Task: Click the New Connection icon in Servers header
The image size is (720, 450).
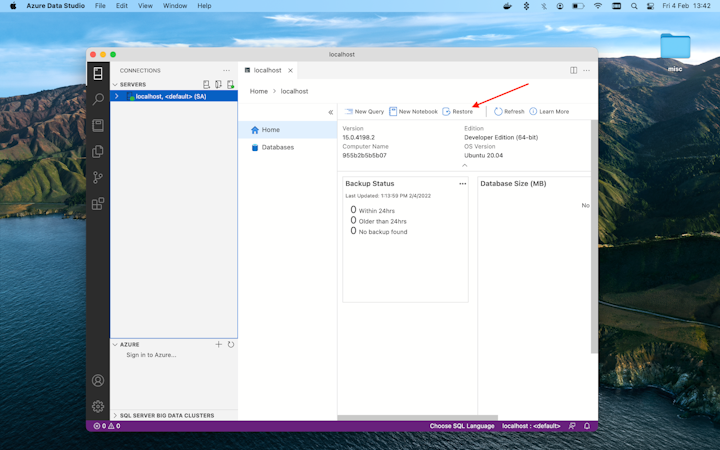Action: 207,85
